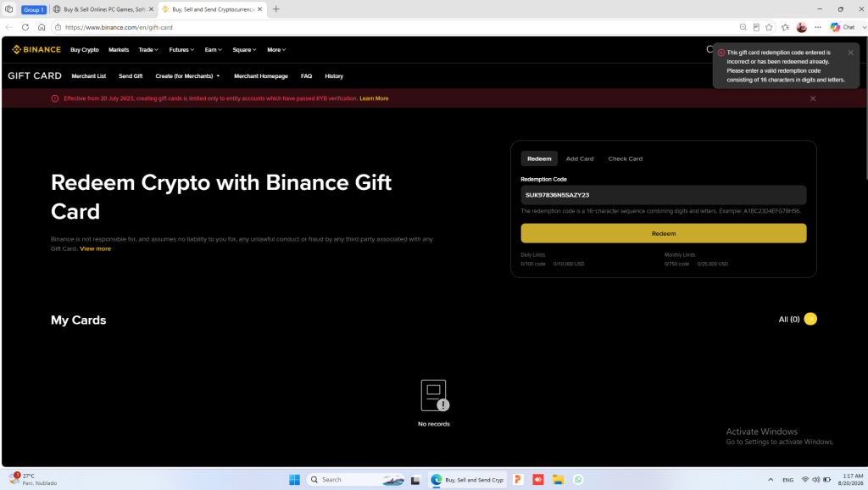Open the browser home page icon

[42, 27]
